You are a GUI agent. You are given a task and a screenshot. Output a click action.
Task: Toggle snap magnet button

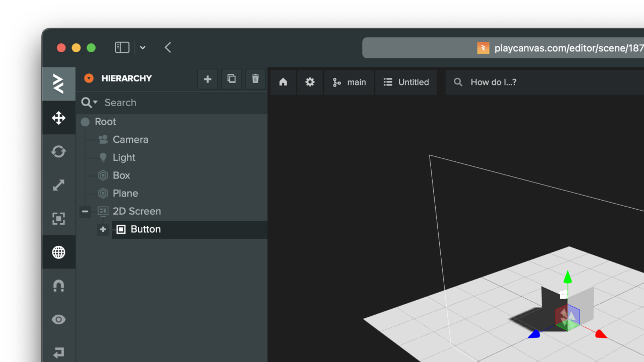coord(59,286)
